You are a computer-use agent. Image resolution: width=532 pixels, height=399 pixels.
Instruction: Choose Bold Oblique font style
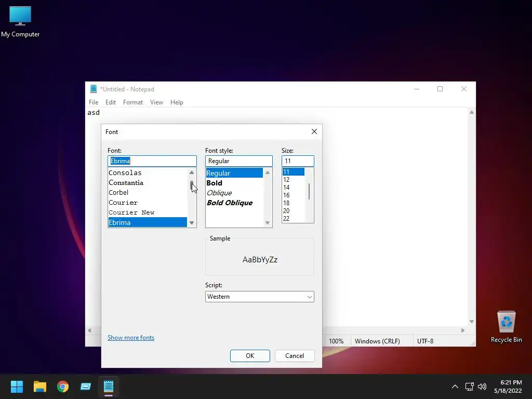(x=234, y=203)
